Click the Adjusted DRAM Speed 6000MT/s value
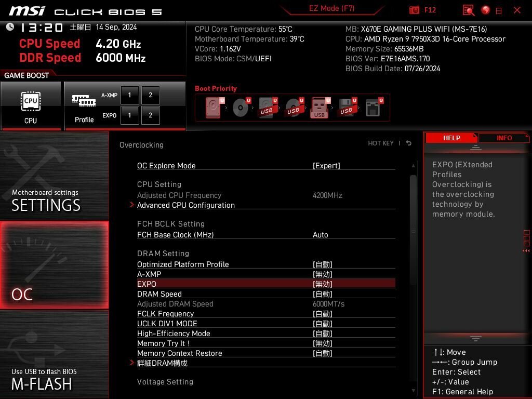This screenshot has width=532, height=399. (x=328, y=304)
